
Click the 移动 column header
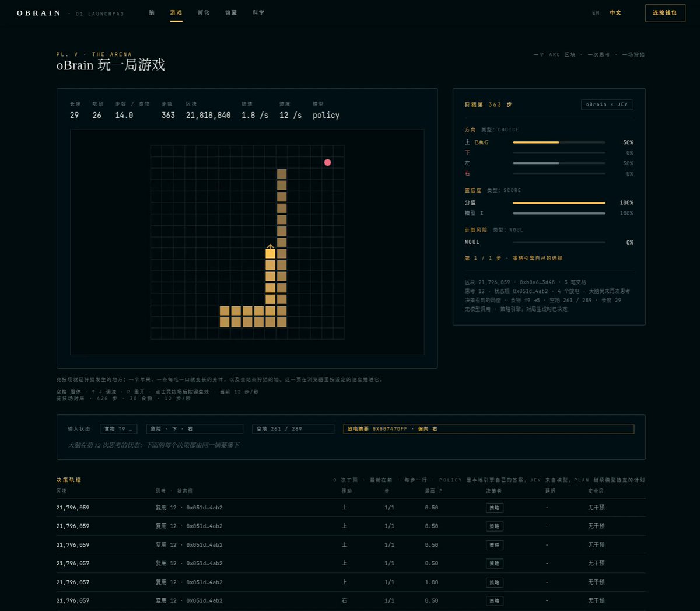[x=346, y=491]
